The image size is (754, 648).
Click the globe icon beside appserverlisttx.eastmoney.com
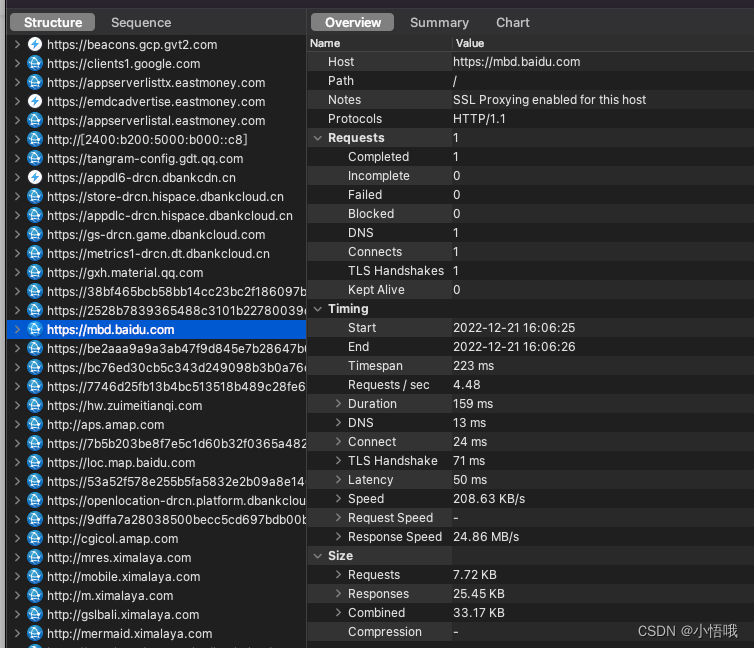[x=35, y=82]
